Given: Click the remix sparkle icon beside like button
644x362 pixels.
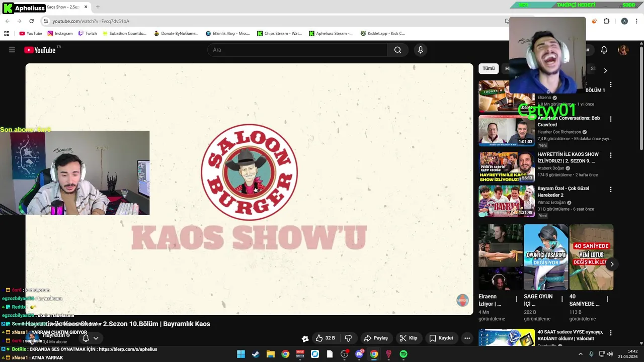Looking at the screenshot, I should (x=304, y=338).
